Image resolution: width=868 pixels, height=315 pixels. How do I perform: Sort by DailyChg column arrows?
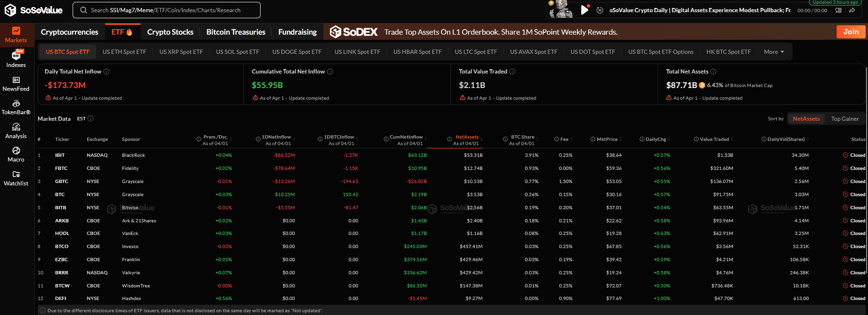[669, 139]
